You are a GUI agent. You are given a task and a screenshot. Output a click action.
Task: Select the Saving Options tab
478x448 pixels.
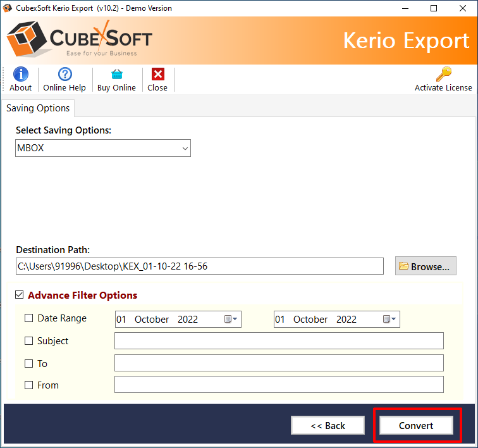(x=38, y=108)
